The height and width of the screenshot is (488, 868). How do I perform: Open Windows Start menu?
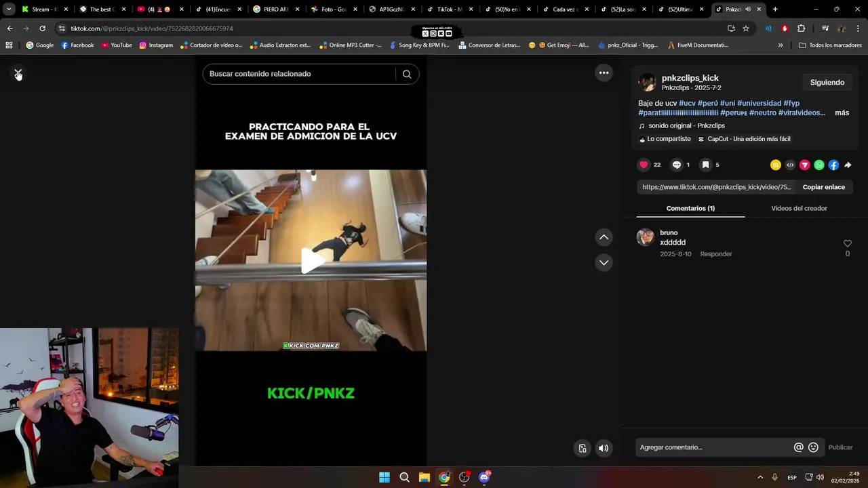pyautogui.click(x=384, y=477)
